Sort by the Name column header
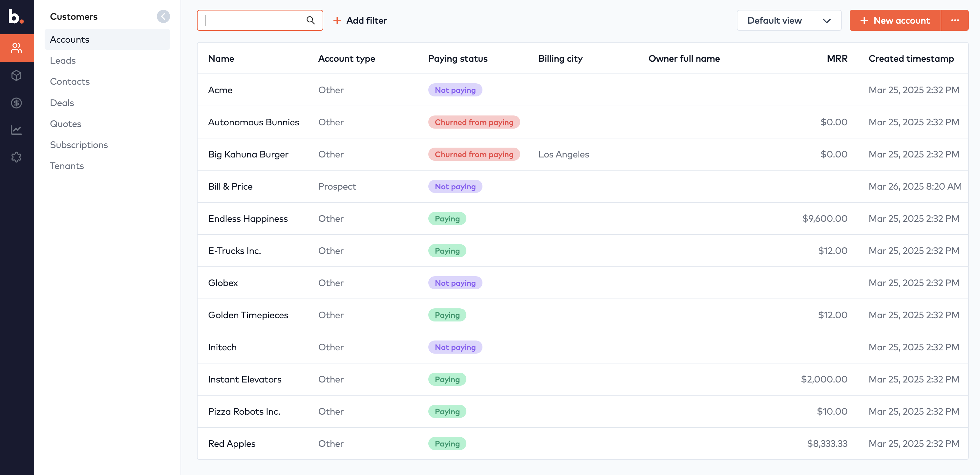 (221, 59)
